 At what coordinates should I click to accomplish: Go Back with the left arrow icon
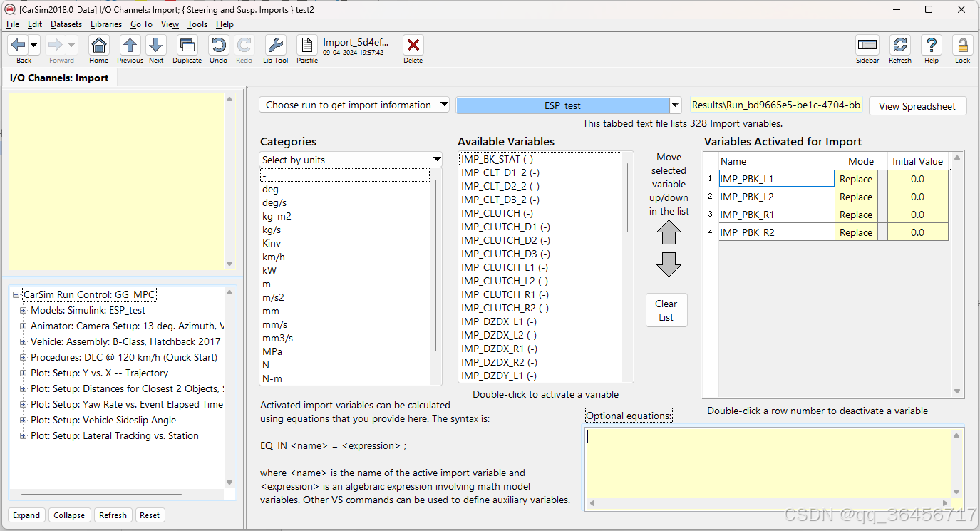[19, 46]
